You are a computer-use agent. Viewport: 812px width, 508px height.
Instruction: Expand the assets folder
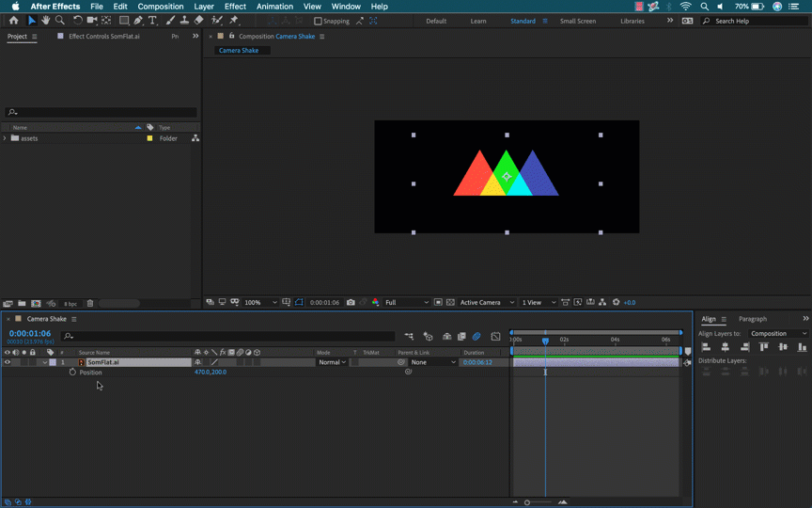pos(6,138)
